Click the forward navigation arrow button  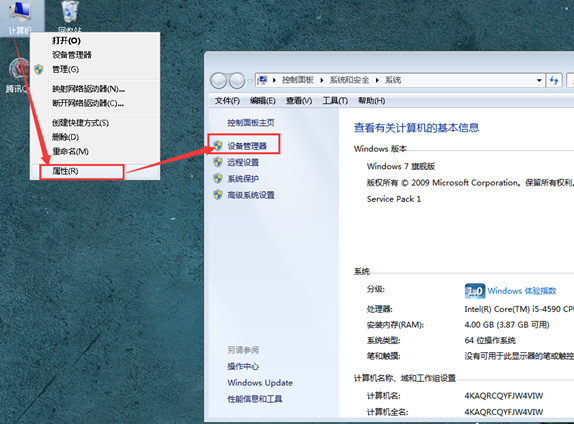tap(237, 81)
